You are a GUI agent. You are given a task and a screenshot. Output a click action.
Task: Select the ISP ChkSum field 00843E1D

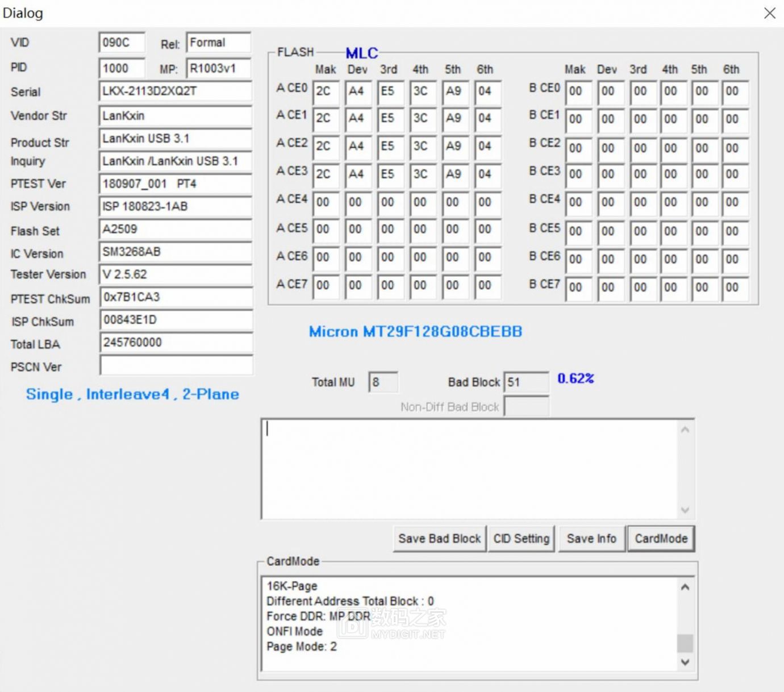click(176, 320)
